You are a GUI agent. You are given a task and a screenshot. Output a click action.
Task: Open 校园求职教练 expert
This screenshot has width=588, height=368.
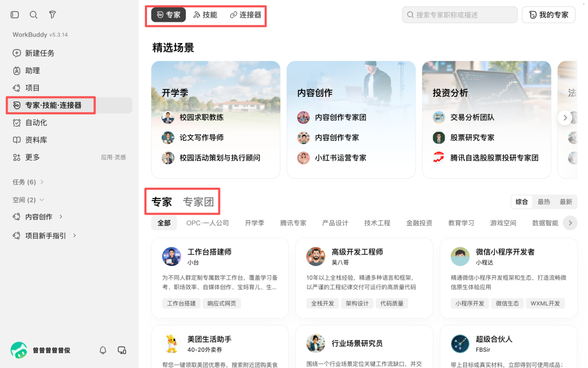193,118
